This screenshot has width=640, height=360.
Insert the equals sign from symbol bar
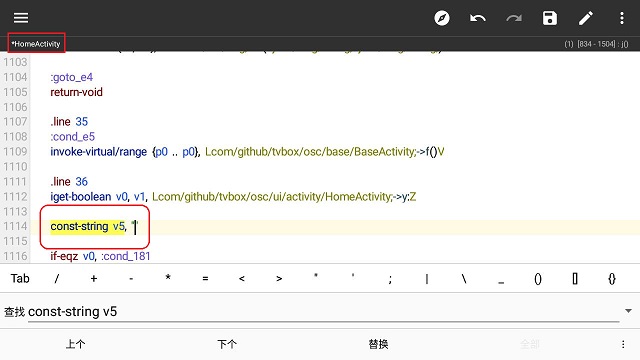pos(205,278)
